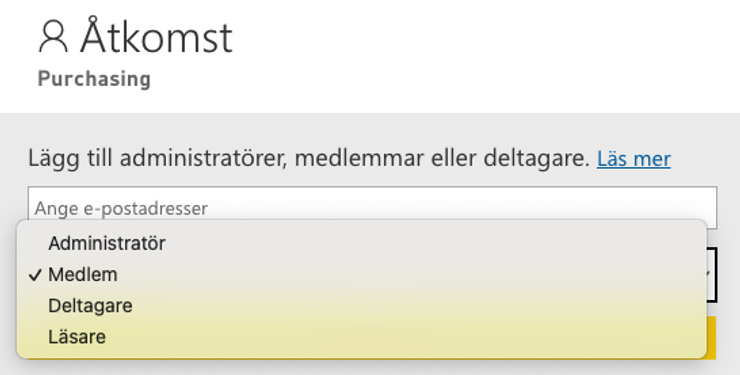Click the gray panel area above the instruction text
Screen dimensions: 740x375
[x=370, y=128]
